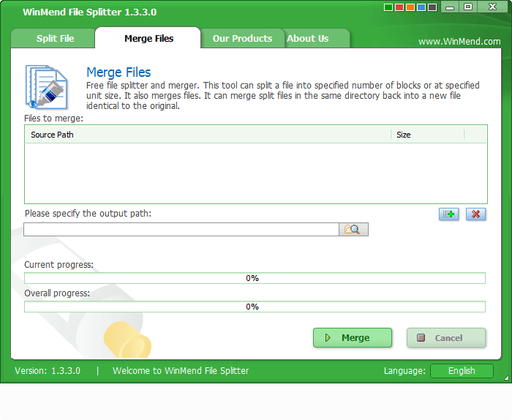512x420 pixels.
Task: Sort by Size column header
Action: 427,135
